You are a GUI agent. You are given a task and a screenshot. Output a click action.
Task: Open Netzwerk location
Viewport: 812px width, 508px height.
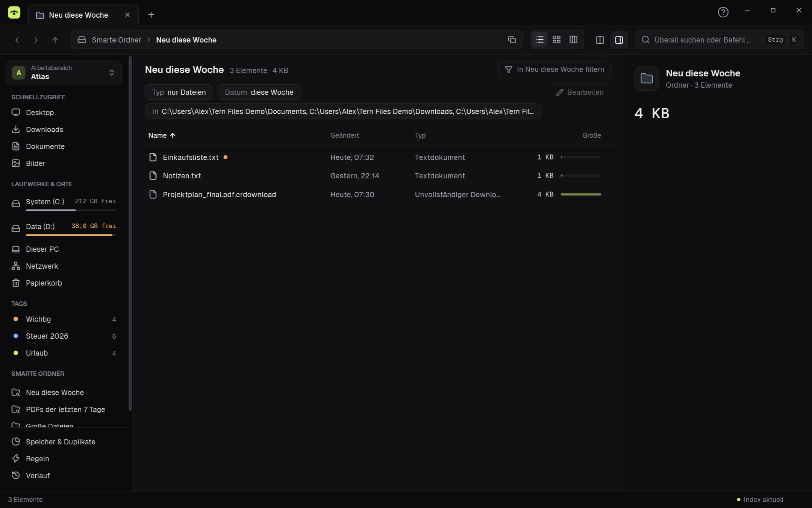(64, 266)
